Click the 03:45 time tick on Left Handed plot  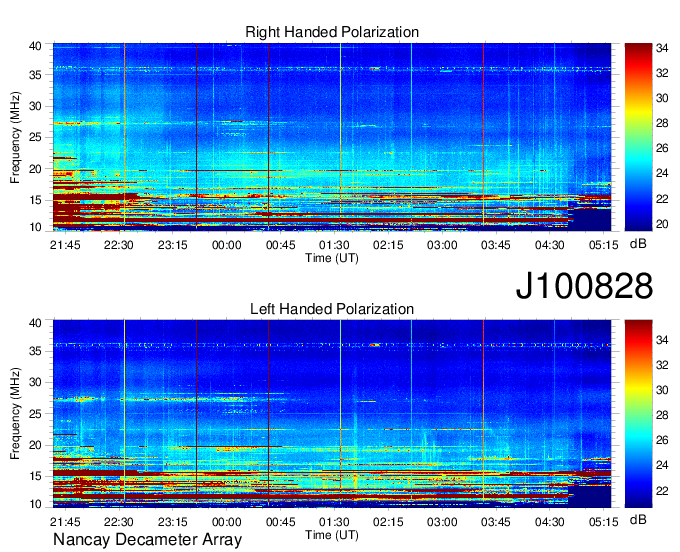(496, 522)
